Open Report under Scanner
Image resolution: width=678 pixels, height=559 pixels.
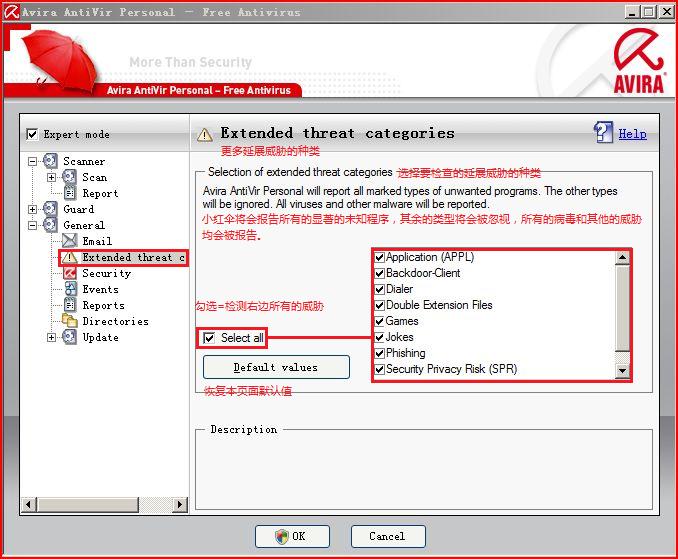100,193
